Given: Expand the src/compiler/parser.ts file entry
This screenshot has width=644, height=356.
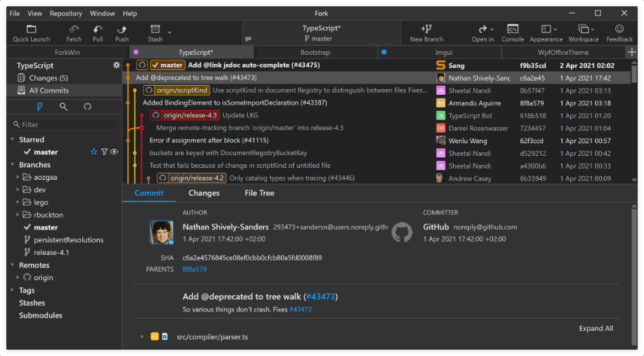Looking at the screenshot, I should [142, 337].
